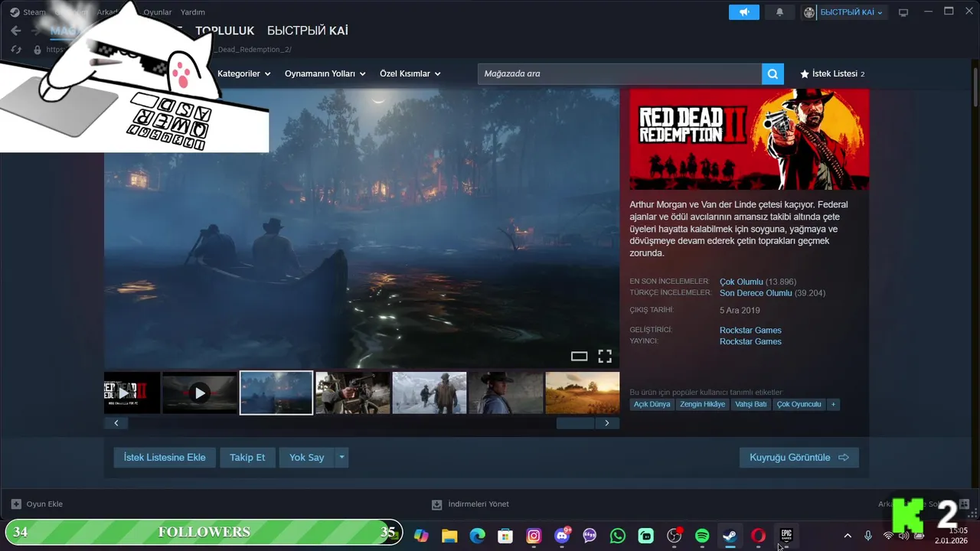
Task: Open screenshot in fullscreen view
Action: tap(605, 356)
